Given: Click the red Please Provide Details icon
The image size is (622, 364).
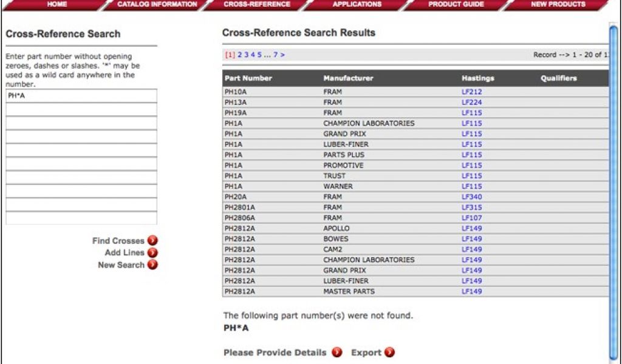Looking at the screenshot, I should pyautogui.click(x=337, y=352).
